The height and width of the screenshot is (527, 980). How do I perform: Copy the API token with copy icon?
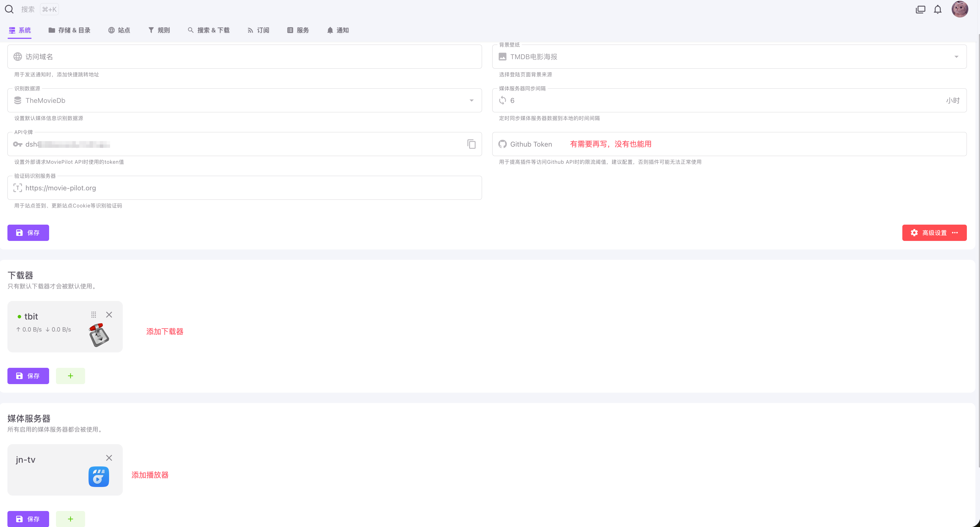tap(471, 144)
